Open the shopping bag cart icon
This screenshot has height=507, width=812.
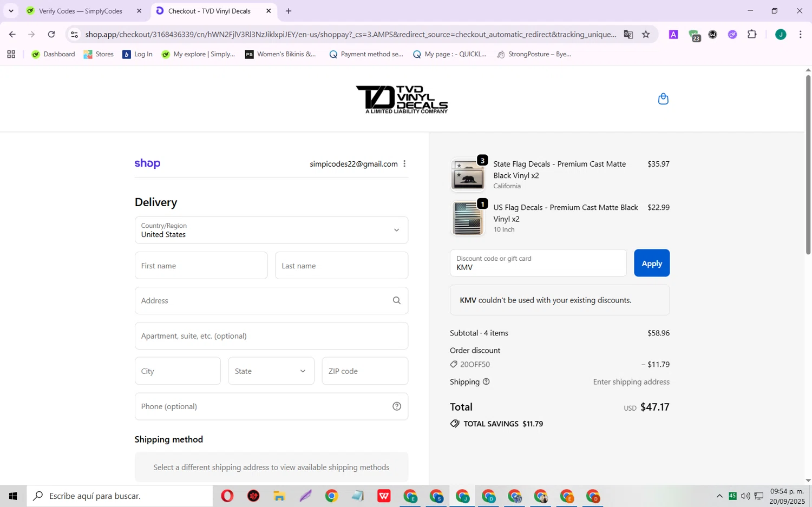pyautogui.click(x=663, y=99)
